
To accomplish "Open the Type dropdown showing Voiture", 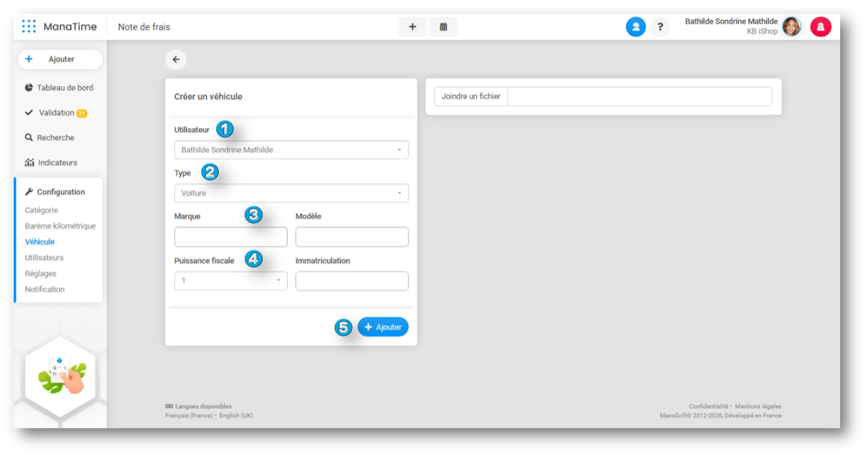I will 291,193.
